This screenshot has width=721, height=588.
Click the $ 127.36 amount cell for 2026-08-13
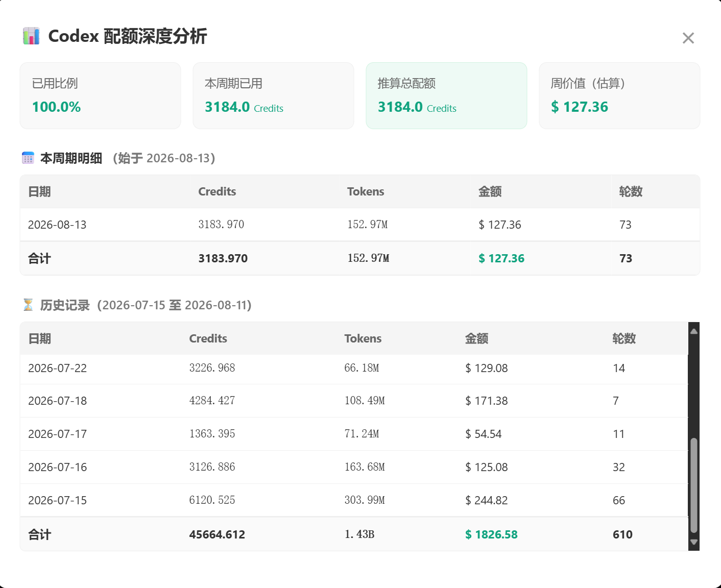(x=500, y=225)
